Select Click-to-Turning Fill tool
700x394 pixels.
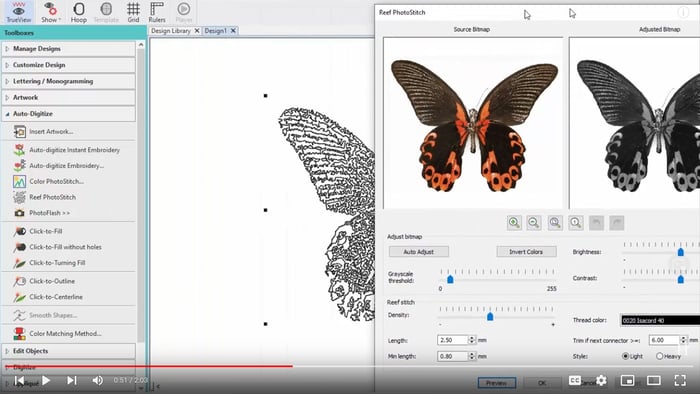coord(50,263)
